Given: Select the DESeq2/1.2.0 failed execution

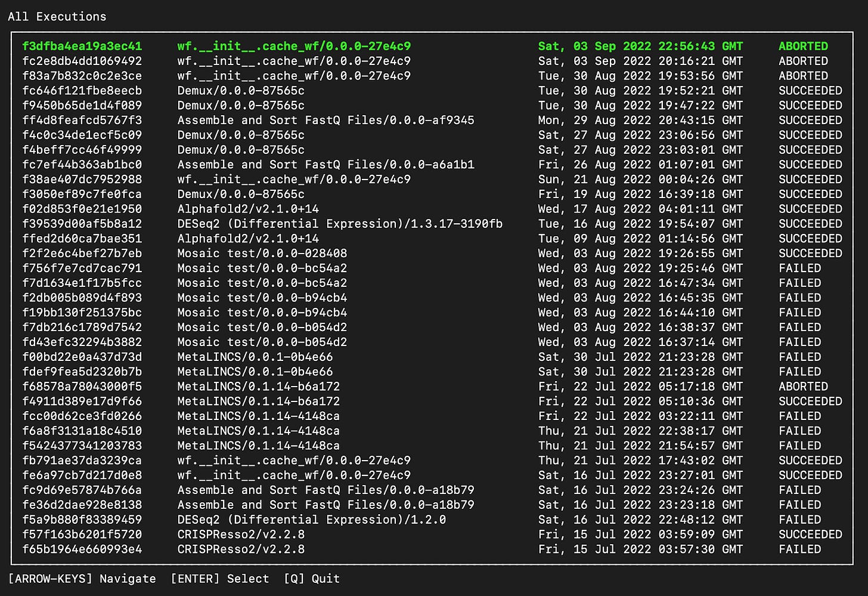Looking at the screenshot, I should 311,519.
